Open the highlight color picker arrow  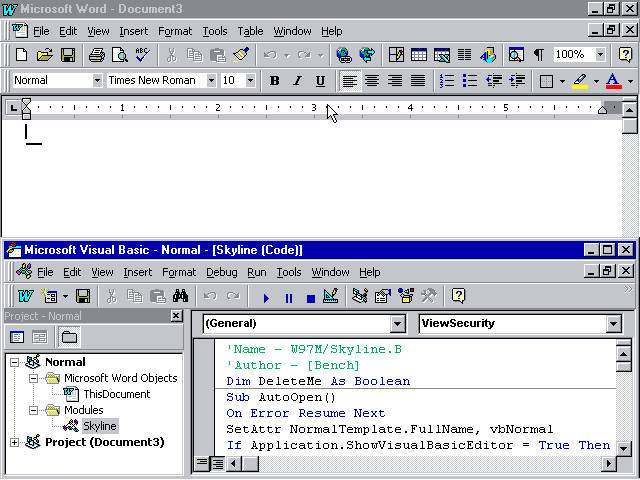click(x=596, y=81)
